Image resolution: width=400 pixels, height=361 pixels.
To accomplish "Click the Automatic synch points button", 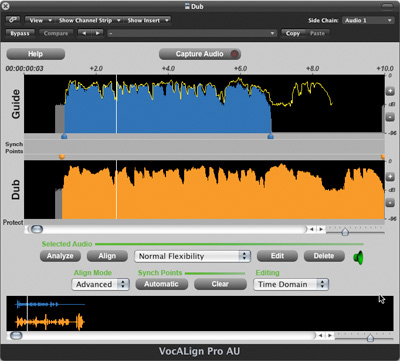I will coord(162,284).
